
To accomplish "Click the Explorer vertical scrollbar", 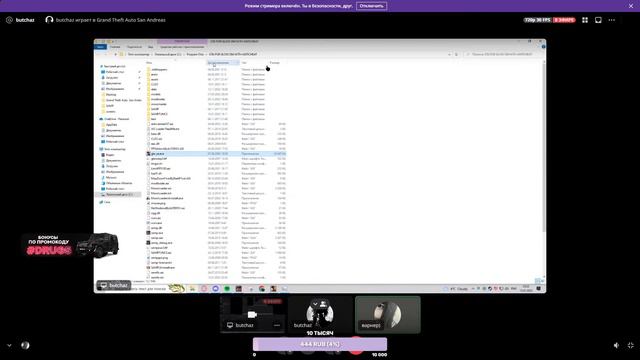I will pyautogui.click(x=544, y=147).
